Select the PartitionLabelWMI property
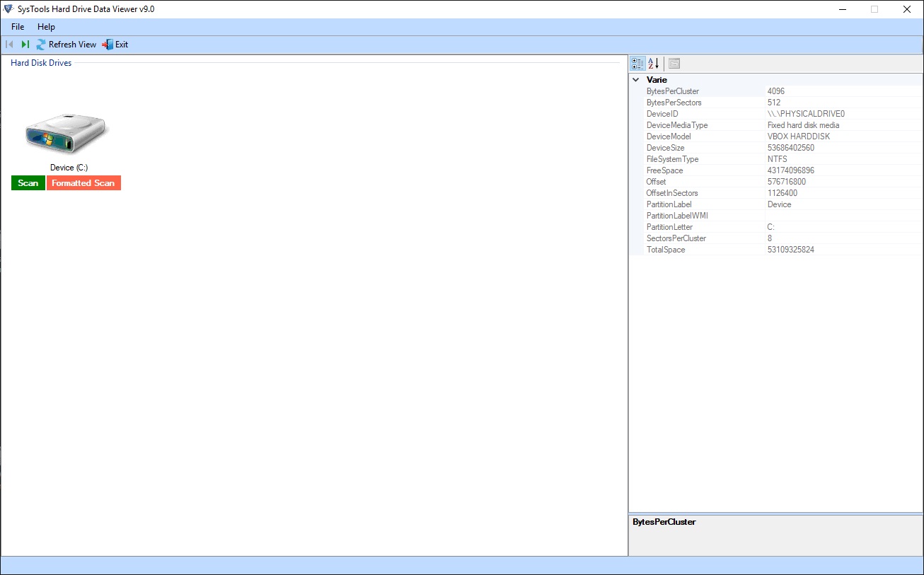Screen dimensions: 924x575 click(x=677, y=216)
